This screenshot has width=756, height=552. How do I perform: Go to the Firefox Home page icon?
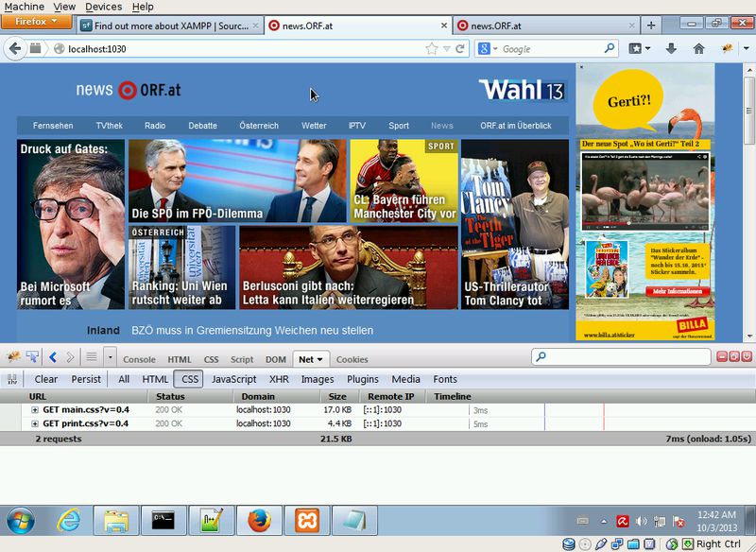pos(698,48)
